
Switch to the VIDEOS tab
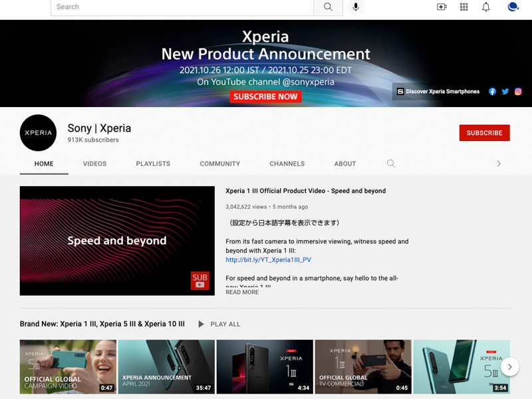coord(94,164)
